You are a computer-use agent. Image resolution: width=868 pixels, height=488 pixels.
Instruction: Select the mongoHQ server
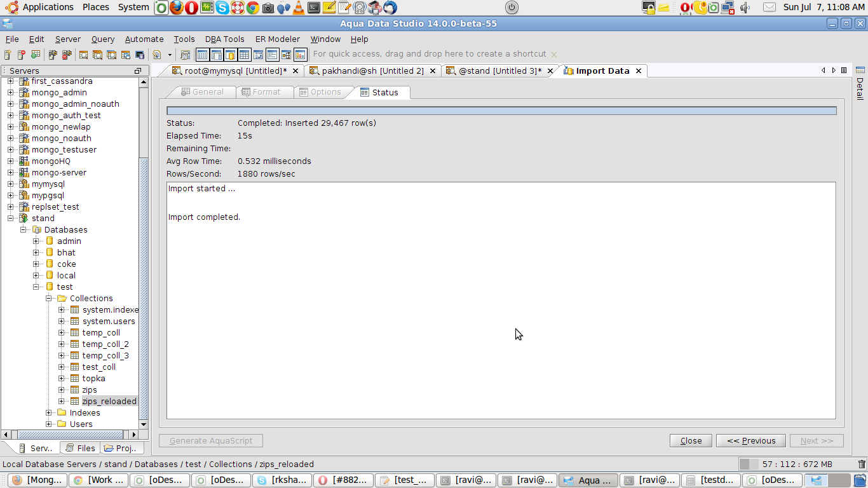51,161
